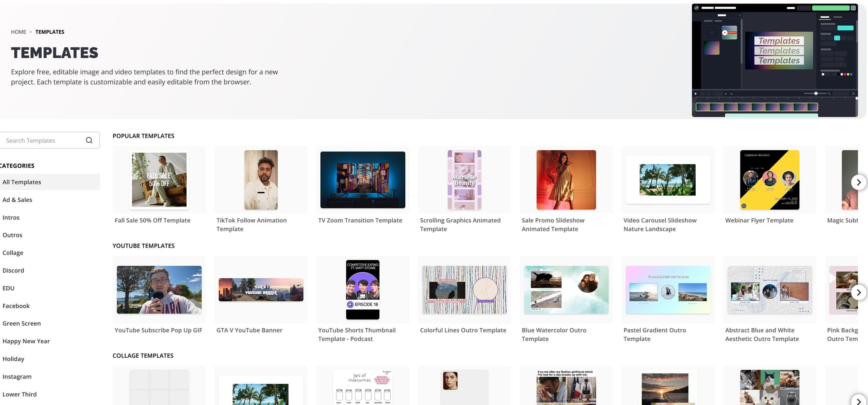
Task: Click Pastel Gradient Outro Template thumbnail
Action: coord(668,290)
